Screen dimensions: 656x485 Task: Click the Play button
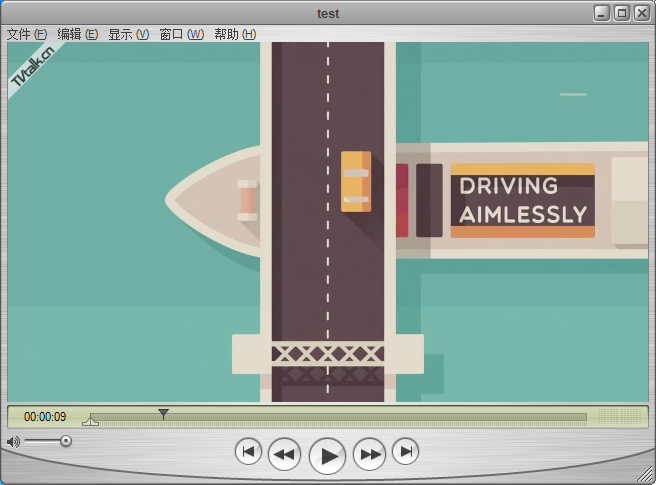[327, 456]
